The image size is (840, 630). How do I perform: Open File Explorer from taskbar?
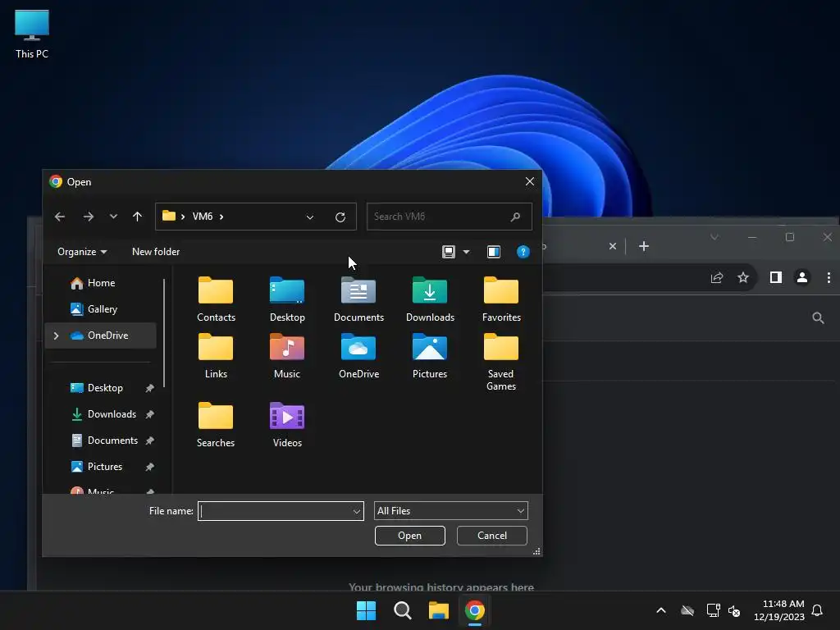click(x=439, y=610)
